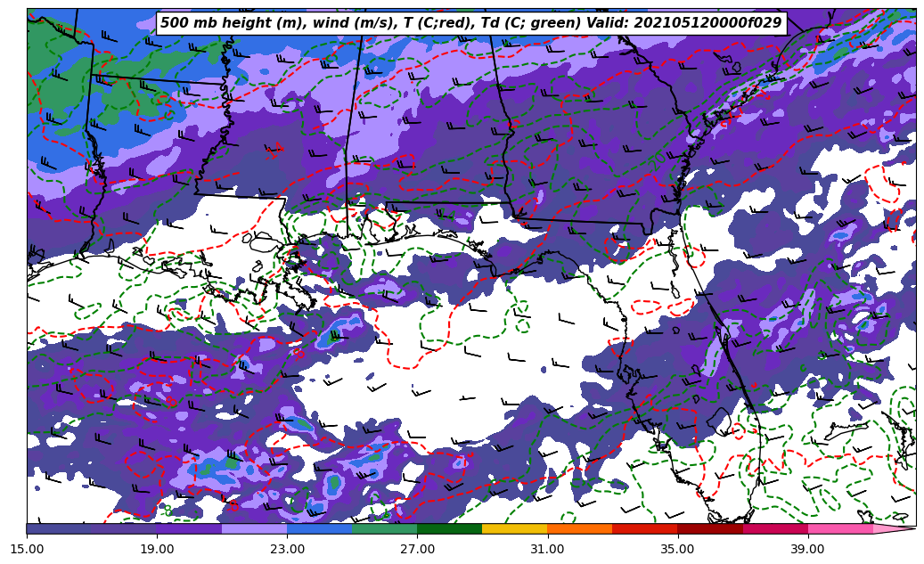The width and height of the screenshot is (924, 564).
Task: Select the crimson colorbar segment
Action: tap(775, 528)
